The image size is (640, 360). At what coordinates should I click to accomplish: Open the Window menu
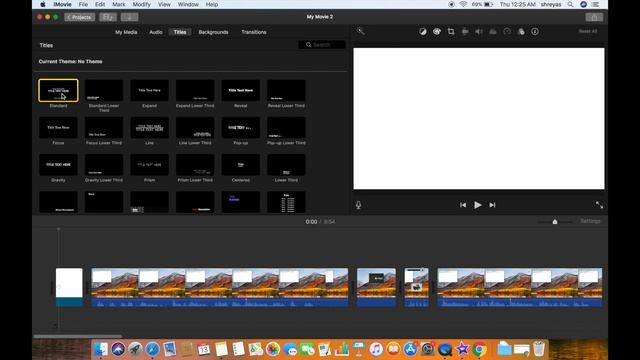point(188,4)
